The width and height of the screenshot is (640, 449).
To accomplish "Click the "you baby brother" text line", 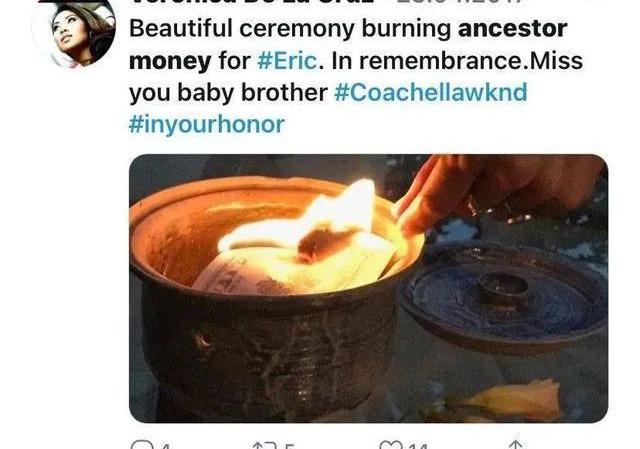I will click(228, 93).
